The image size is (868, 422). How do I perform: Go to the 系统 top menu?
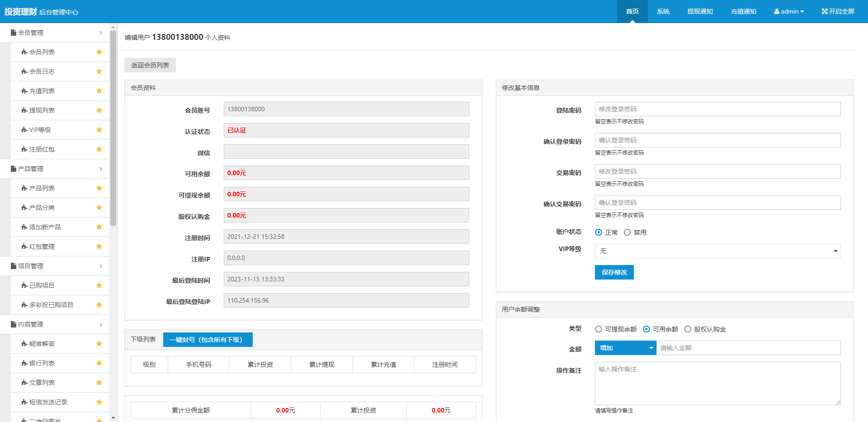(x=663, y=11)
